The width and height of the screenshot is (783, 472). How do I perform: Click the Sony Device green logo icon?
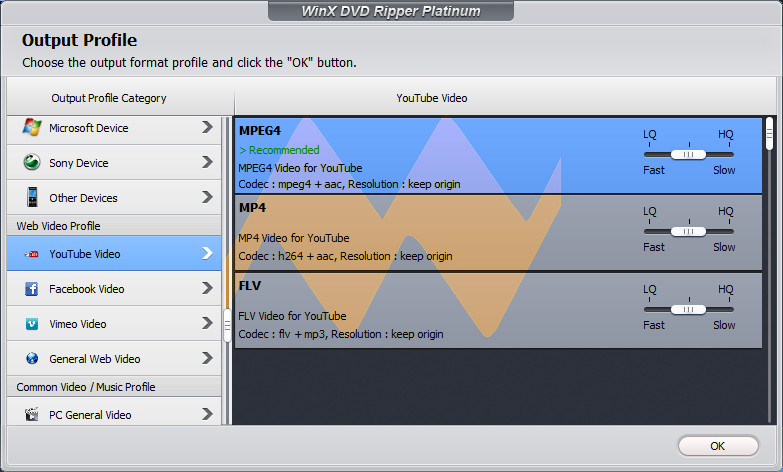point(32,162)
